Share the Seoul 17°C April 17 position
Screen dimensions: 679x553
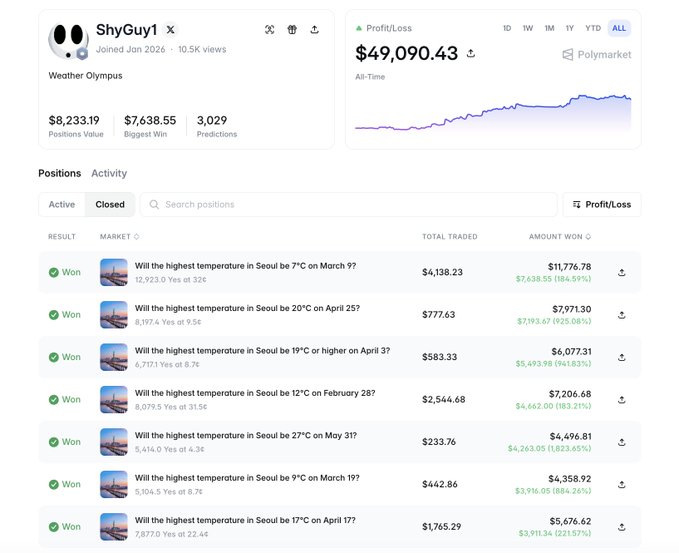coord(621,527)
